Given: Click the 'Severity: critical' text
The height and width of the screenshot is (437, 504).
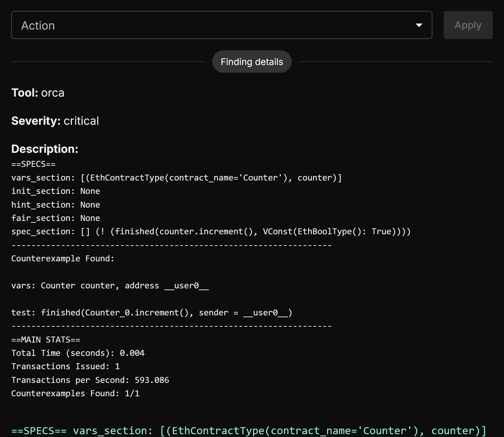Looking at the screenshot, I should 55,121.
